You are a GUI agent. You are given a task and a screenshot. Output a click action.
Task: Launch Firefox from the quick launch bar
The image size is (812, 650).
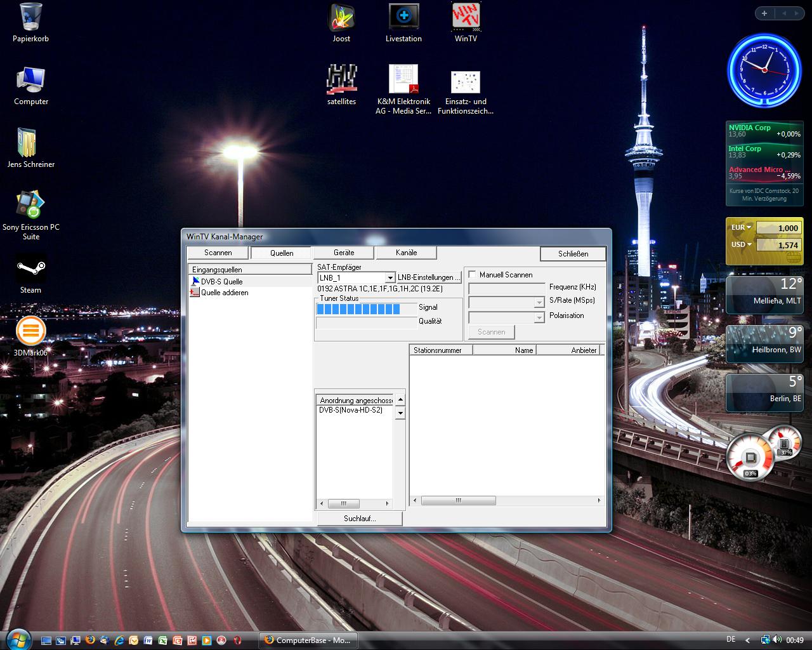click(90, 640)
